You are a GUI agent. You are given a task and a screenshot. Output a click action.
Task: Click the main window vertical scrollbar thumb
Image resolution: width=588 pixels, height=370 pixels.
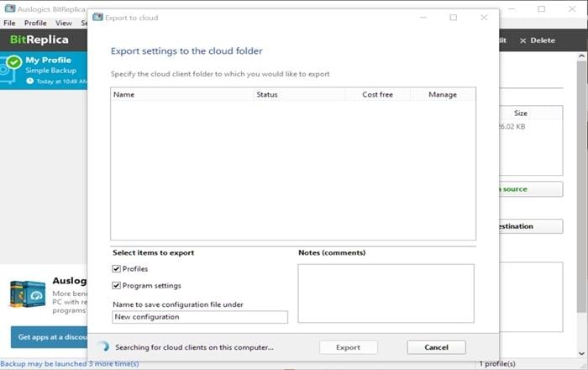click(581, 187)
